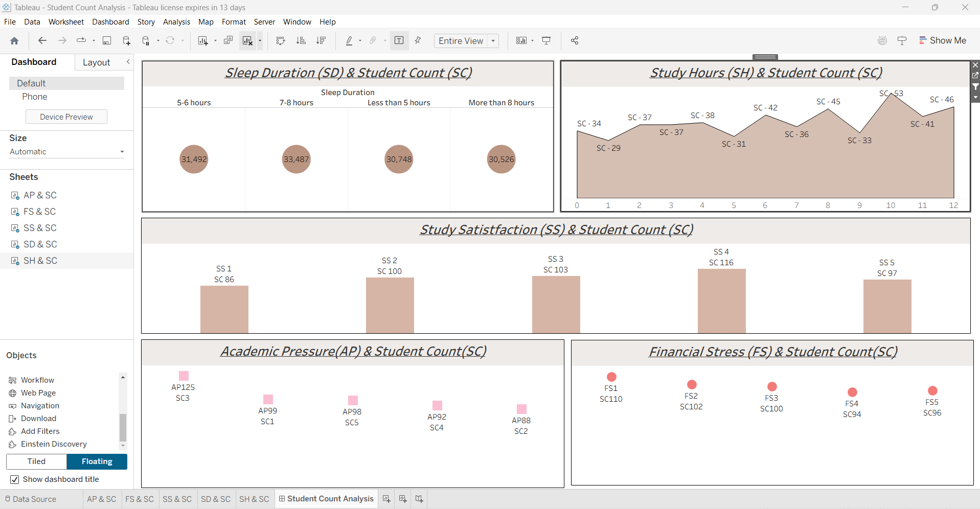The width and height of the screenshot is (980, 509).
Task: Click the New Worksheet toolbar icon
Action: (203, 41)
